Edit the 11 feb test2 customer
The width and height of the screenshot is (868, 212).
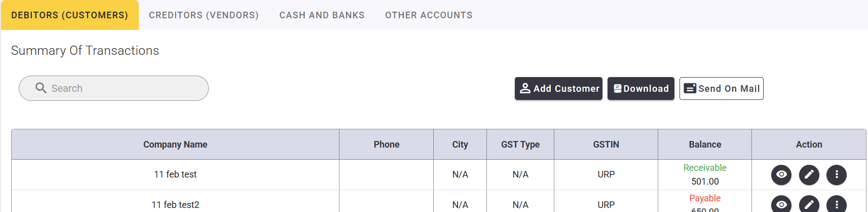[809, 204]
